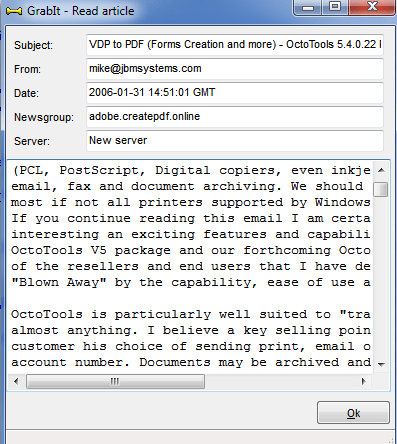Click the right arrow of the horizontal scrollbar
Viewport: 397px width, 444px height.
(x=364, y=381)
